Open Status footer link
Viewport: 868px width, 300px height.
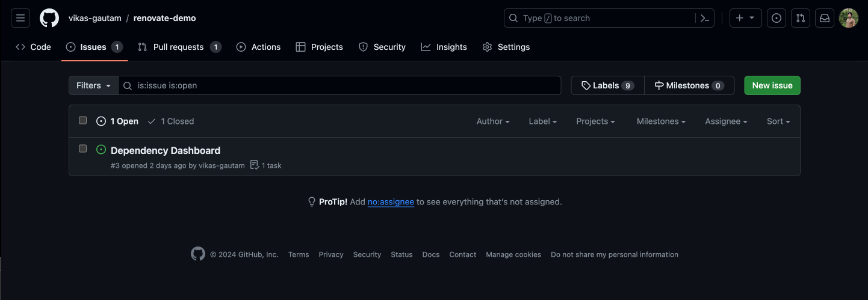click(401, 255)
